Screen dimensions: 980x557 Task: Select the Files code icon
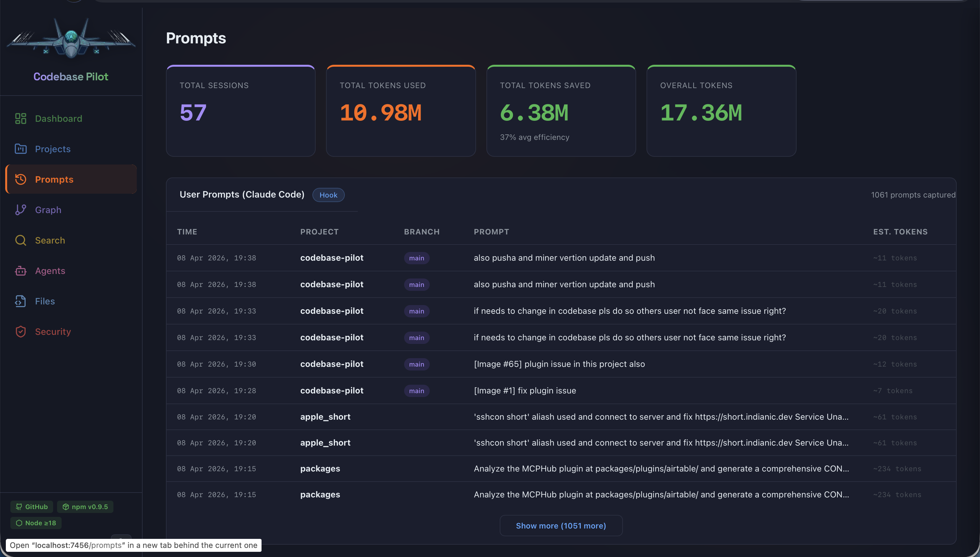[x=21, y=301]
